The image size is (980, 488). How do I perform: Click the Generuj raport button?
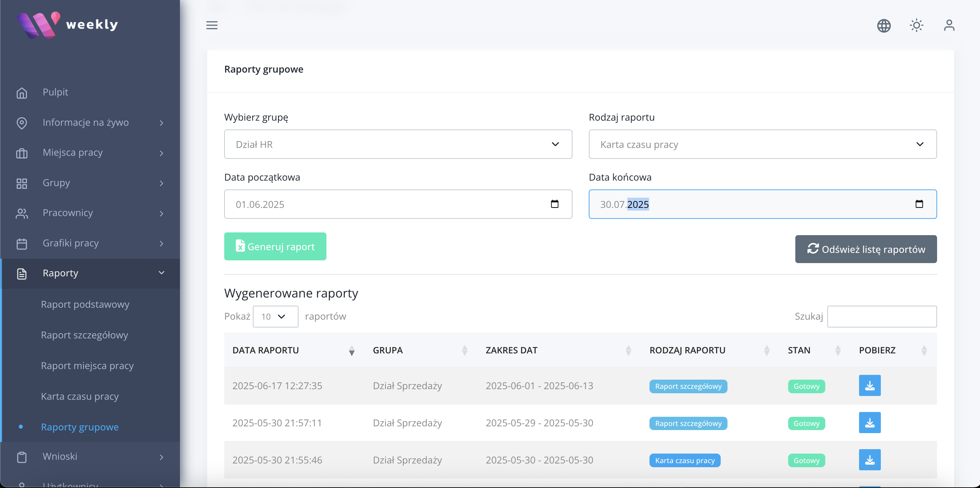[x=275, y=246]
